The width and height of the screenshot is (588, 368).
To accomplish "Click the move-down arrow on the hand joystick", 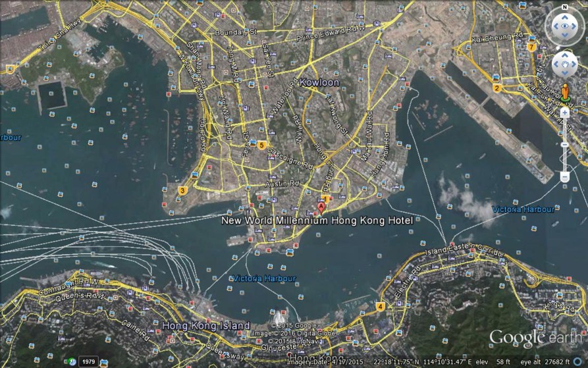I will point(564,74).
